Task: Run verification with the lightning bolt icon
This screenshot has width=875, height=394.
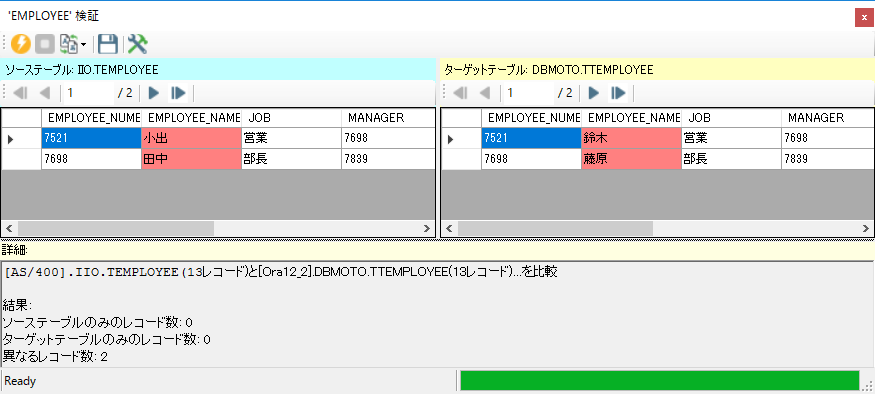Action: pyautogui.click(x=21, y=44)
